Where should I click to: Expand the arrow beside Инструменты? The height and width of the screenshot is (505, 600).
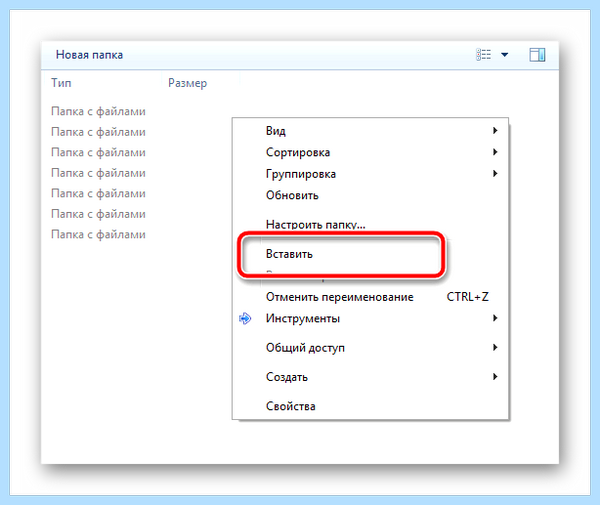(x=495, y=318)
